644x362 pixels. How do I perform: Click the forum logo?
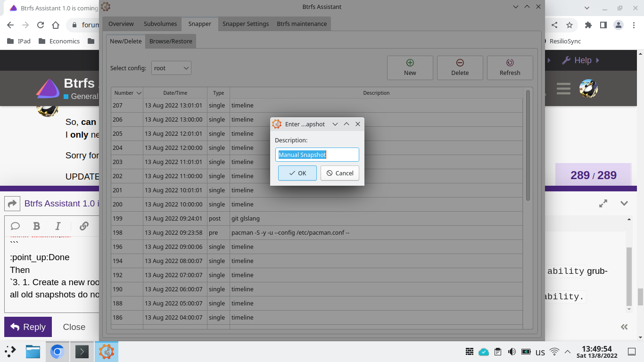48,89
